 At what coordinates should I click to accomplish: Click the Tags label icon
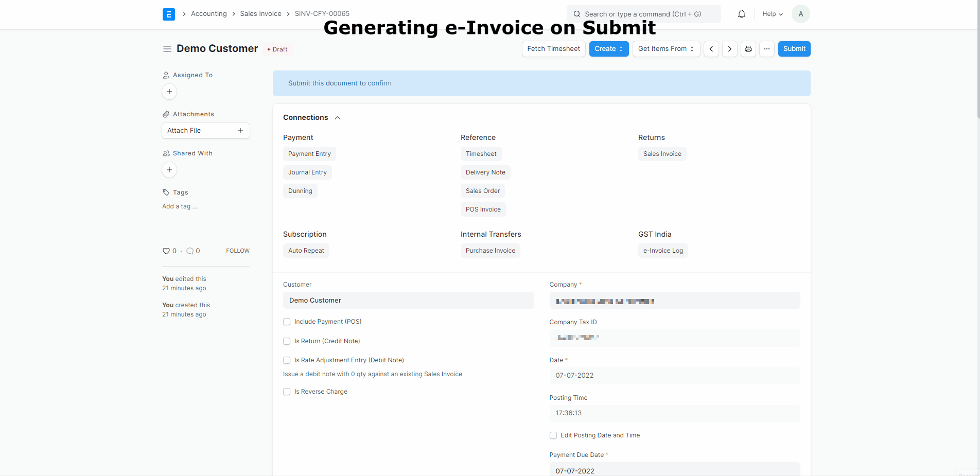coord(166,192)
